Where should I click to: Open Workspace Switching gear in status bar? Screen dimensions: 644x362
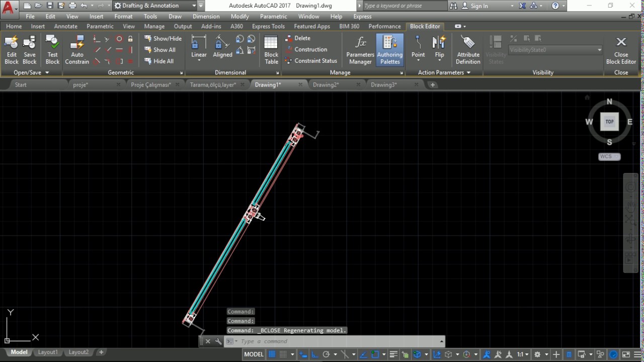tap(537, 354)
